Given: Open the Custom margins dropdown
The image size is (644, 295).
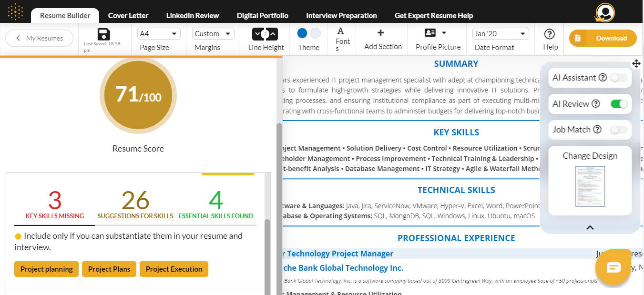Looking at the screenshot, I should point(213,34).
